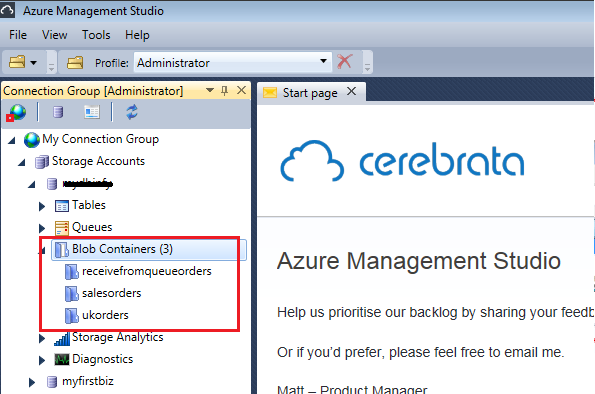Click the receivefromqueueorders container icon
The width and height of the screenshot is (595, 394).
coord(72,272)
